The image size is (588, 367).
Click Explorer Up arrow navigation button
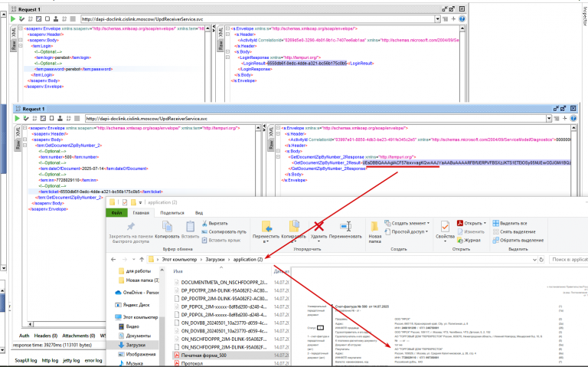[142, 259]
